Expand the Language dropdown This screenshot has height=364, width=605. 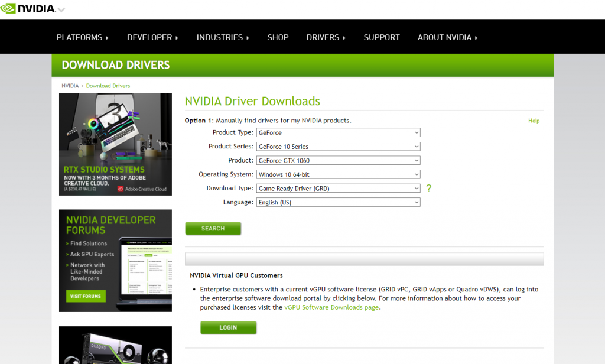click(x=338, y=202)
